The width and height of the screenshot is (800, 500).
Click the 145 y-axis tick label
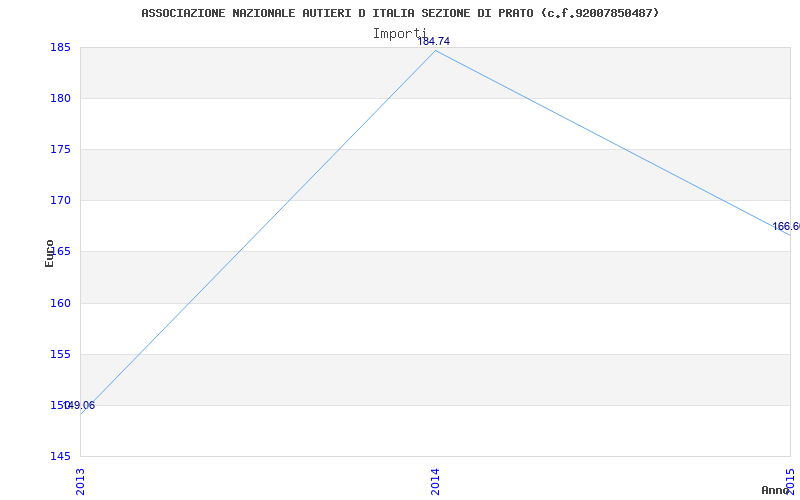coord(60,456)
